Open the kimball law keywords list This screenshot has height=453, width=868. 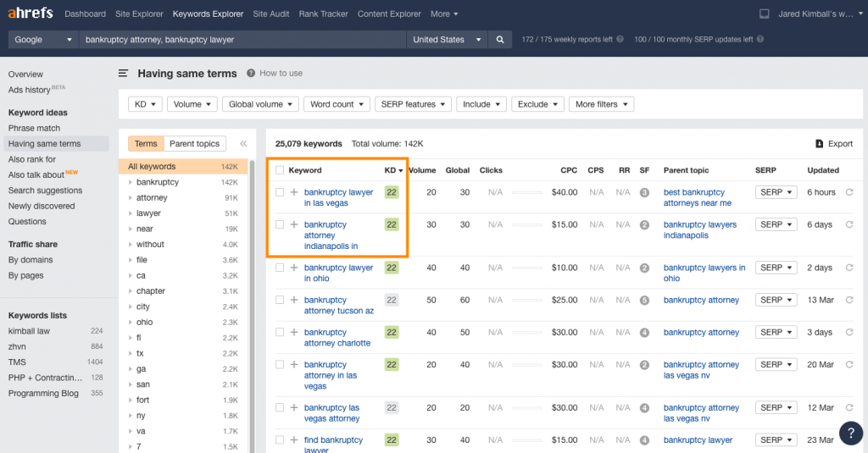click(29, 331)
